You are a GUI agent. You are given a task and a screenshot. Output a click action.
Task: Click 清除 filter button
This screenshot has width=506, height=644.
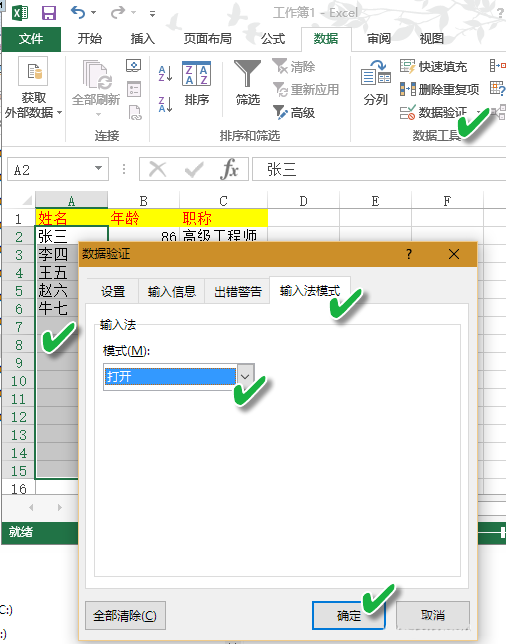coord(294,66)
